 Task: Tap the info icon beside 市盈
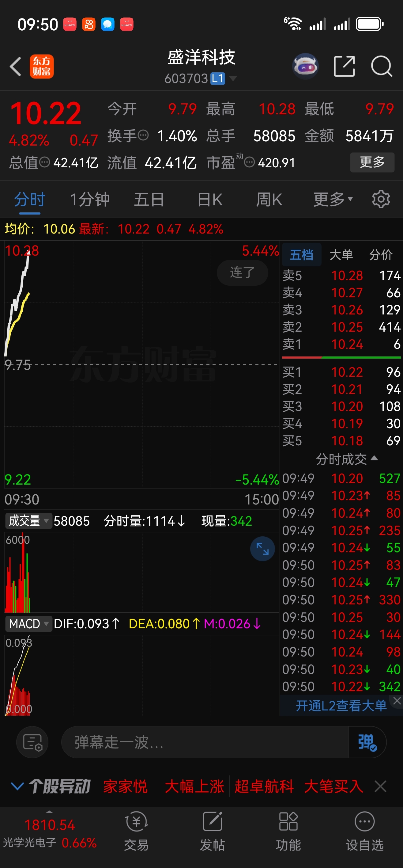[249, 162]
